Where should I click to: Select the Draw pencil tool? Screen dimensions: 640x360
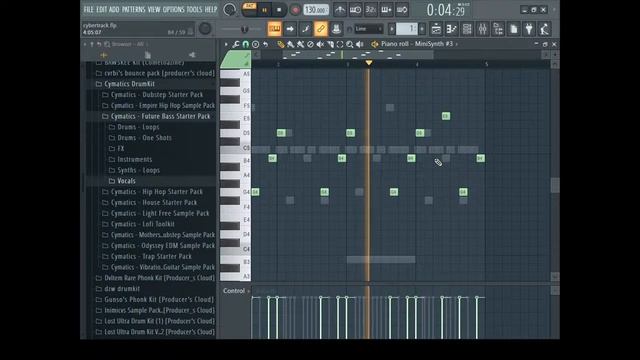pyautogui.click(x=280, y=44)
